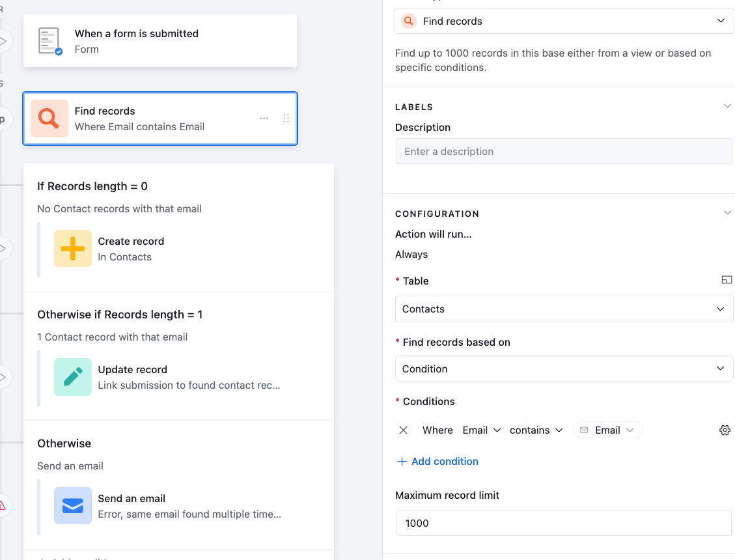Screen dimensions: 735x560
Task: Click the Add condition link
Action: [x=438, y=462]
